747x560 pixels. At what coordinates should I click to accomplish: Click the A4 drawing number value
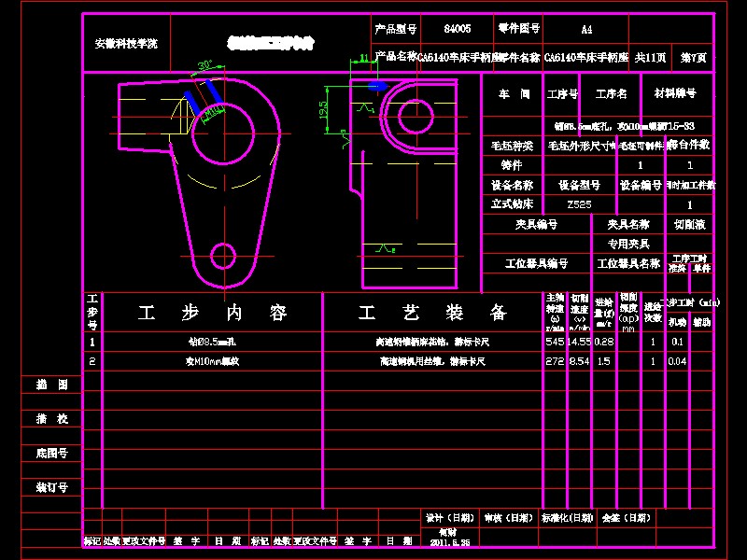(586, 30)
